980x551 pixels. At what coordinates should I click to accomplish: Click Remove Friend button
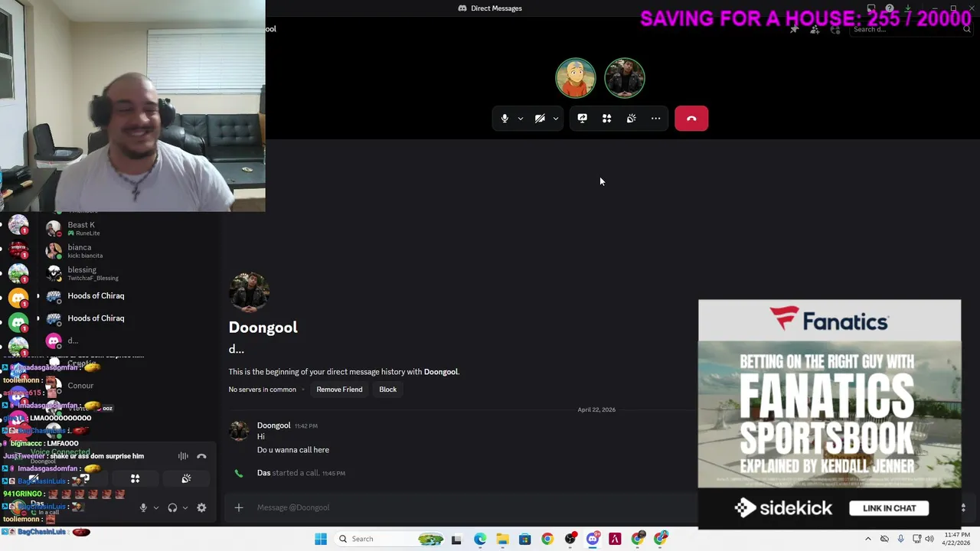(339, 390)
